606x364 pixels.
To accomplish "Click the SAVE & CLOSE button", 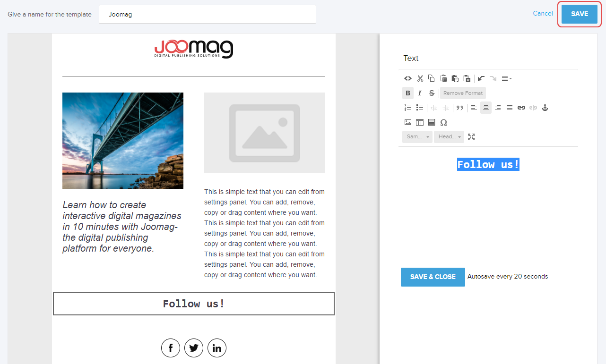I will [x=433, y=277].
